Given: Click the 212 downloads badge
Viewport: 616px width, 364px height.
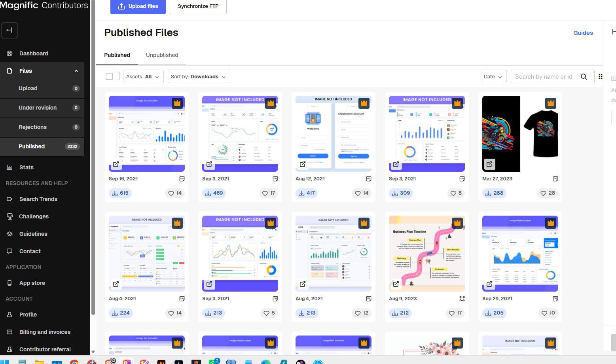Looking at the screenshot, I should [400, 313].
